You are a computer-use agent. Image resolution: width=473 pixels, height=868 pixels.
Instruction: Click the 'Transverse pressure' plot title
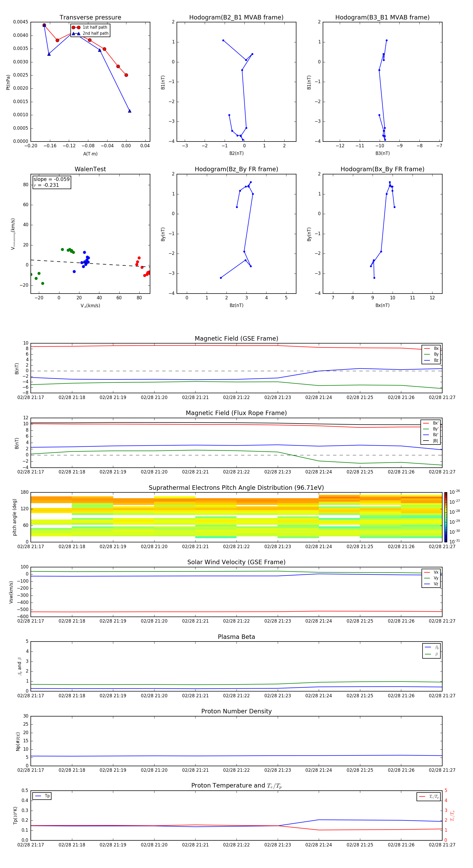90,18
